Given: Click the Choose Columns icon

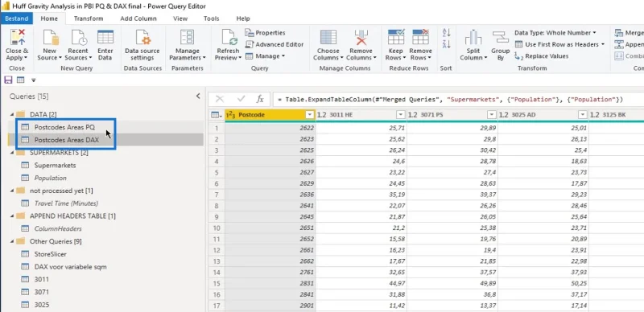Looking at the screenshot, I should coord(328,37).
